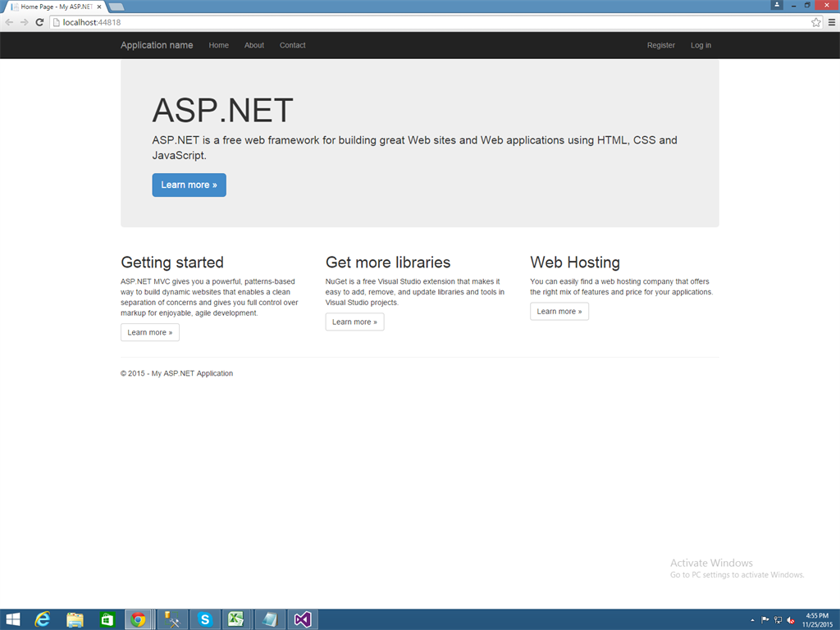Click the Chrome user profile icon
The height and width of the screenshot is (630, 840).
[x=777, y=5]
